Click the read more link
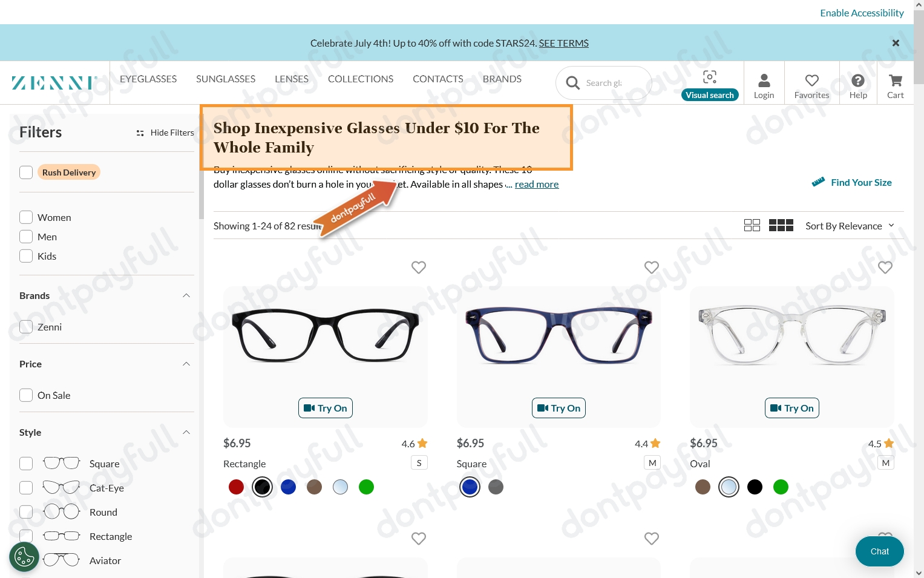 (537, 184)
